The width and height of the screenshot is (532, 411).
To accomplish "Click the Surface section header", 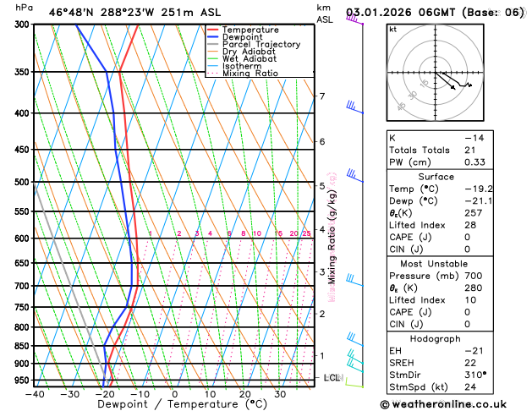I will 436,177.
